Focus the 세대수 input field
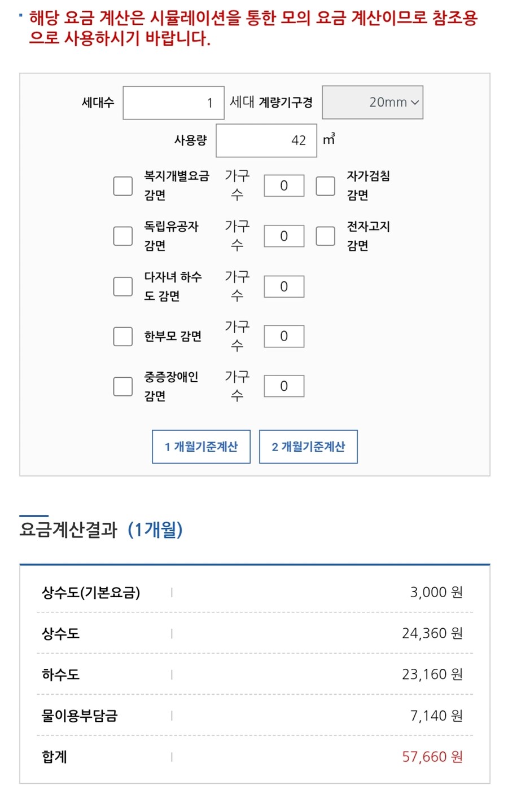The image size is (508, 812). 173,103
